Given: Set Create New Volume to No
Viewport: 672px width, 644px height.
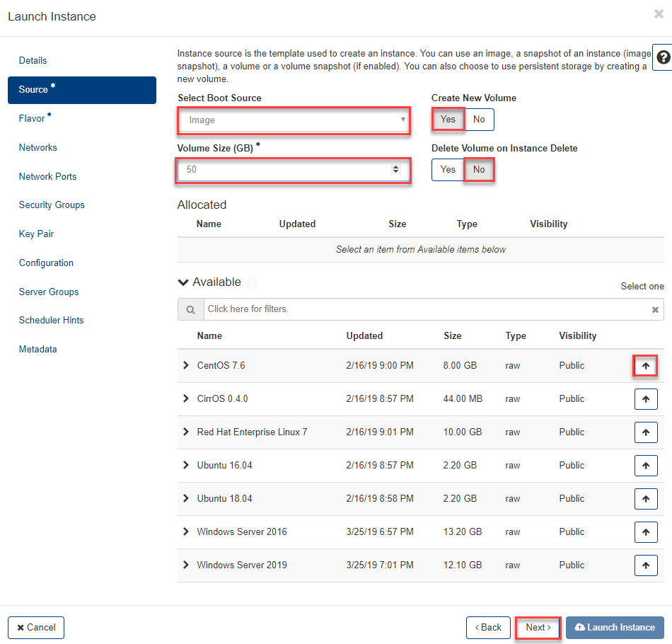Looking at the screenshot, I should point(479,120).
